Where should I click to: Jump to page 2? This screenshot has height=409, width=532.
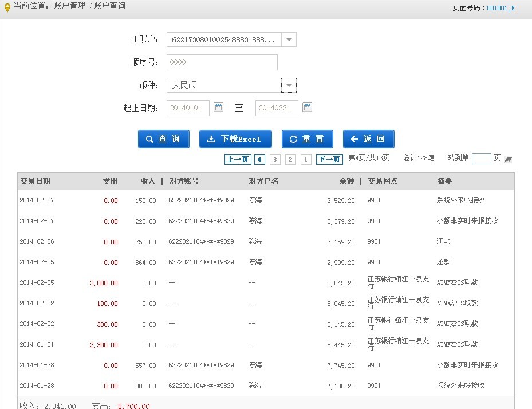pos(290,160)
